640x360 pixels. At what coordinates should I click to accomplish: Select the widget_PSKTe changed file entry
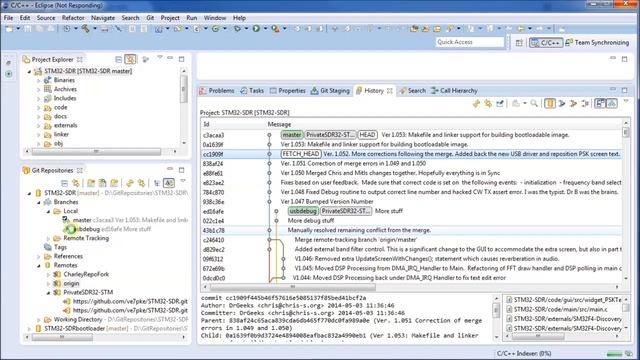[564, 300]
